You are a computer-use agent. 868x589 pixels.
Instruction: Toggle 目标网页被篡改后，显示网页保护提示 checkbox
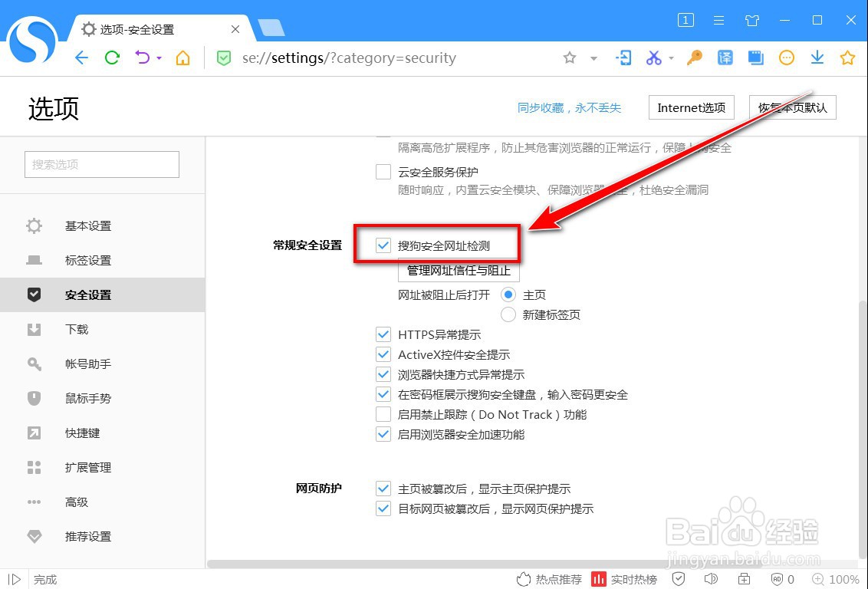click(x=383, y=508)
